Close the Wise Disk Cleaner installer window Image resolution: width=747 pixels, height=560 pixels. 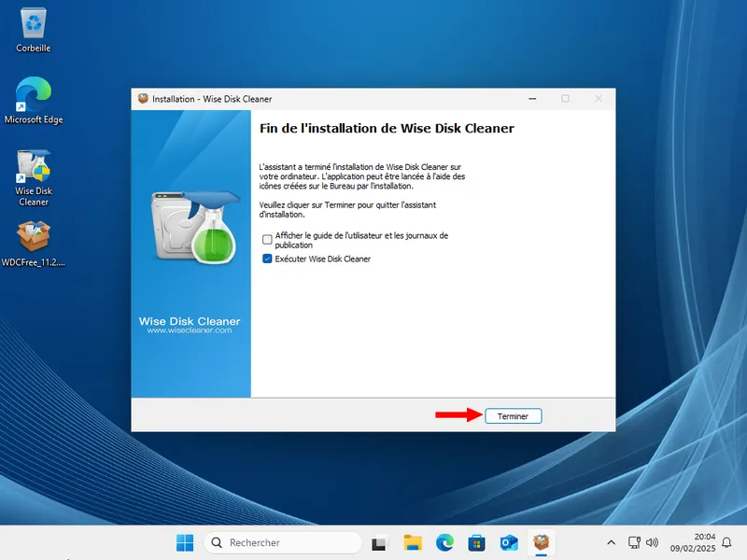599,99
